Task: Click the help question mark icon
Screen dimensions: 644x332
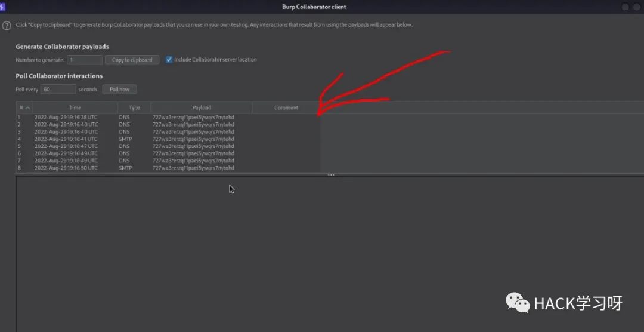Action: (x=7, y=26)
